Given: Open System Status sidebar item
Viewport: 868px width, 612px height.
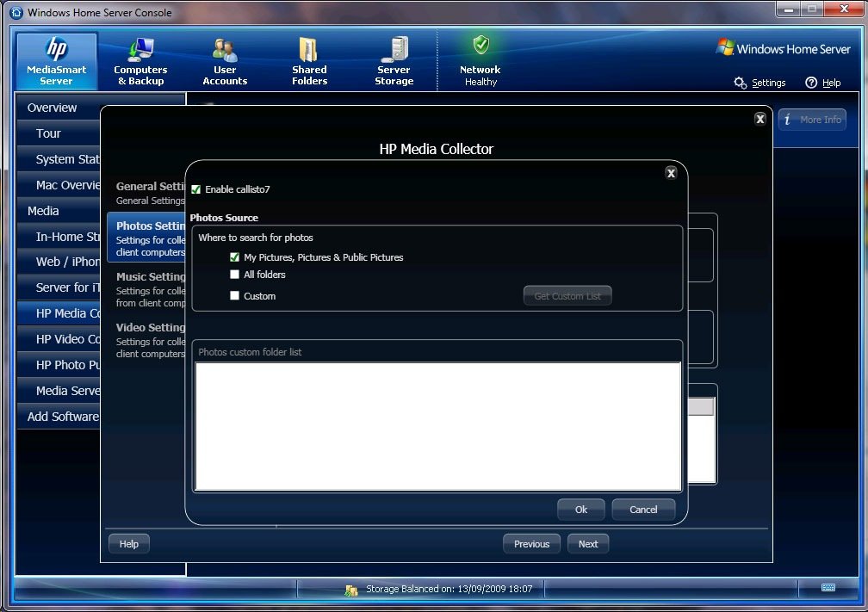Looking at the screenshot, I should click(59, 159).
